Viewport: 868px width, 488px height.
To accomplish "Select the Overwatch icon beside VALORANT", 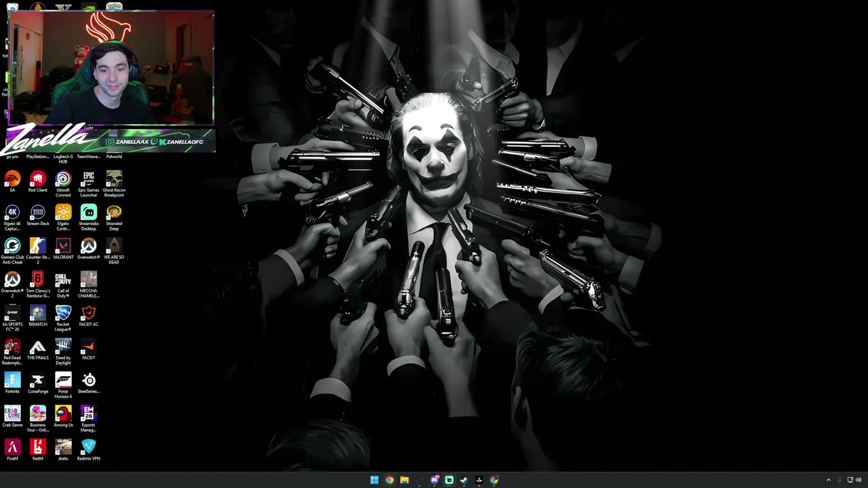I will tap(89, 249).
